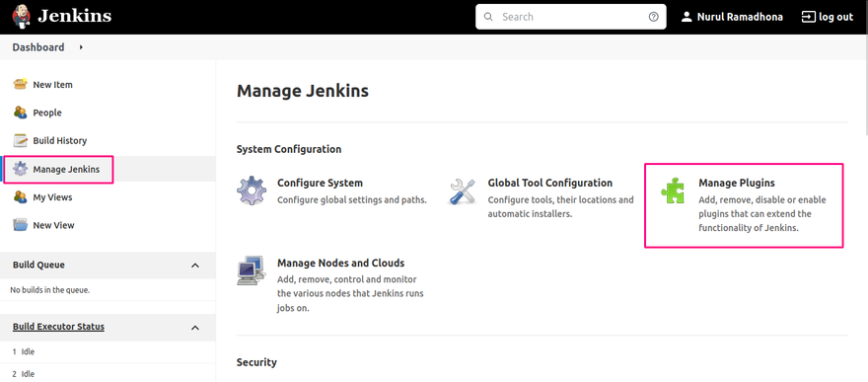This screenshot has width=868, height=382.
Task: Click the Jenkins title text in header
Action: 74,16
